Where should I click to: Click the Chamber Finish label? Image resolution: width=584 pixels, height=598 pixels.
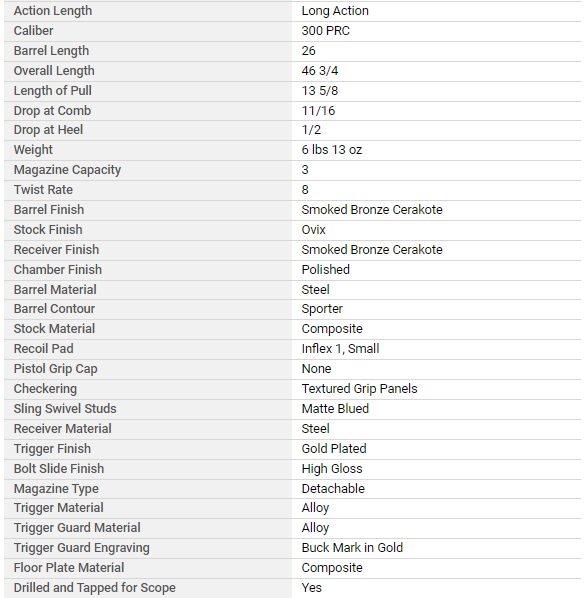point(58,270)
